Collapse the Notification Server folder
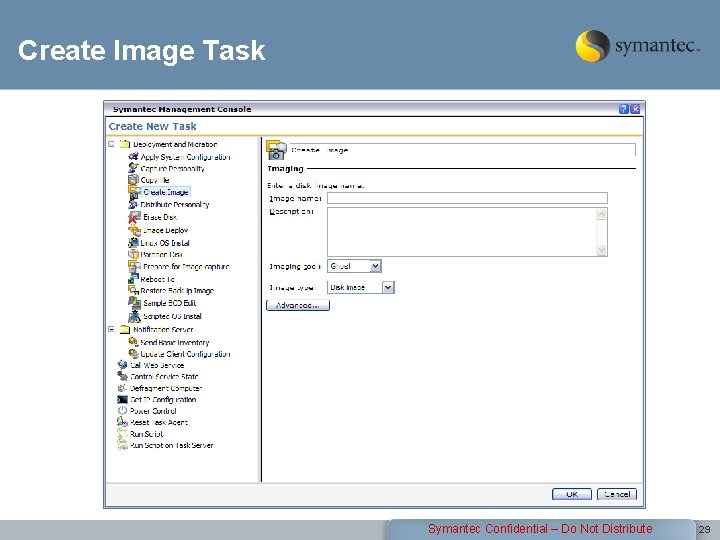Screen dimensions: 720x540 (111, 329)
